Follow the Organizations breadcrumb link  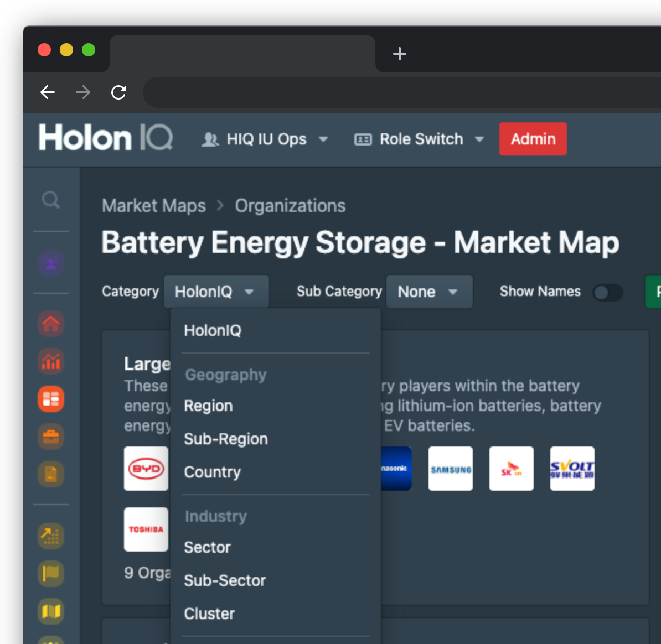tap(290, 206)
